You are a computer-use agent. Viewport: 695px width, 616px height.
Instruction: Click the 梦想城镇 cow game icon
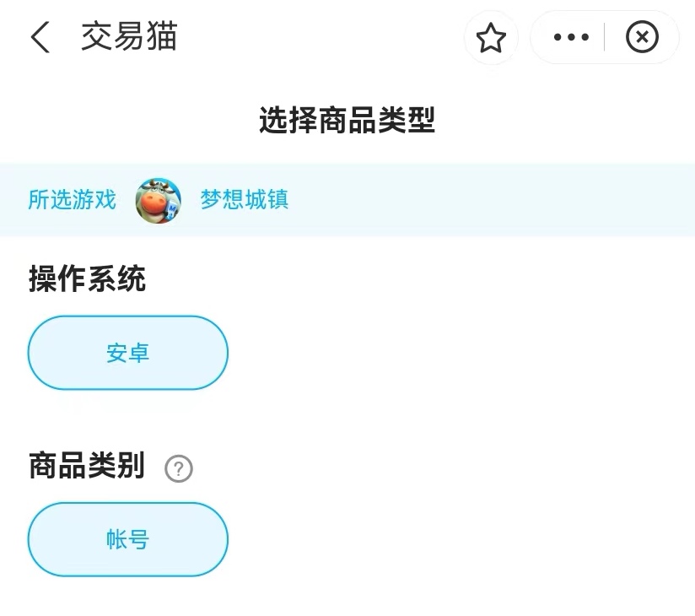pos(159,200)
